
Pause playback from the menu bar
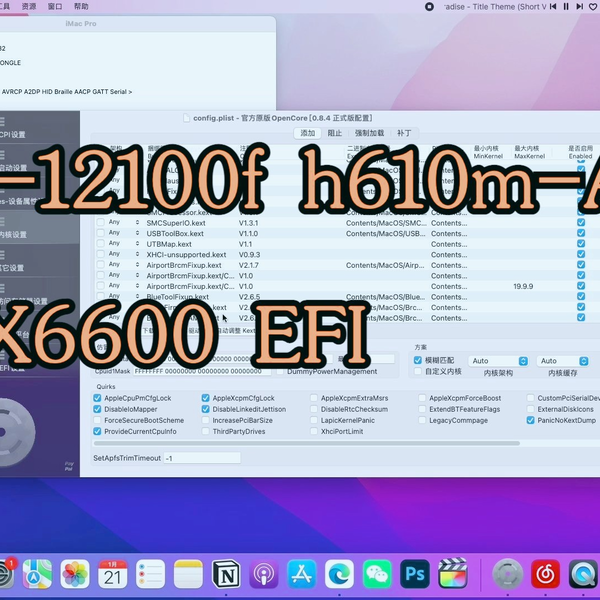point(566,7)
